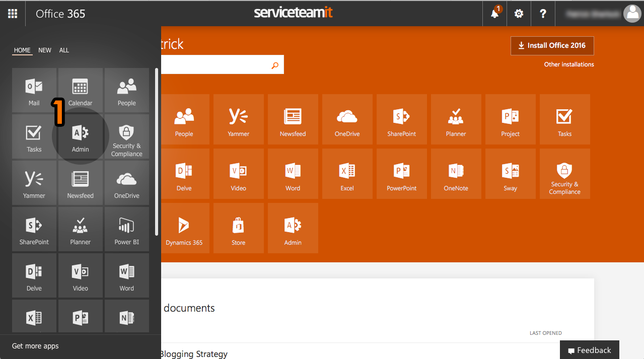Open Admin tile on orange home page

[293, 228]
